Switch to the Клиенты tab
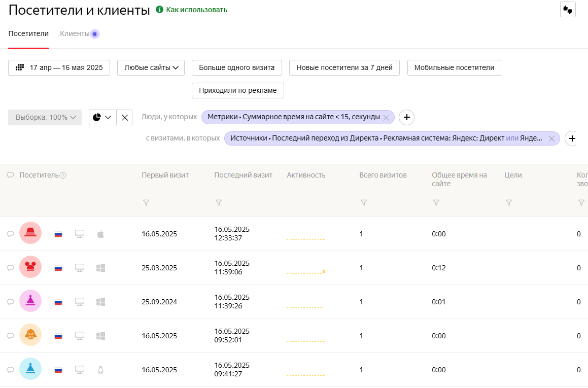The width and height of the screenshot is (588, 388). pyautogui.click(x=75, y=33)
